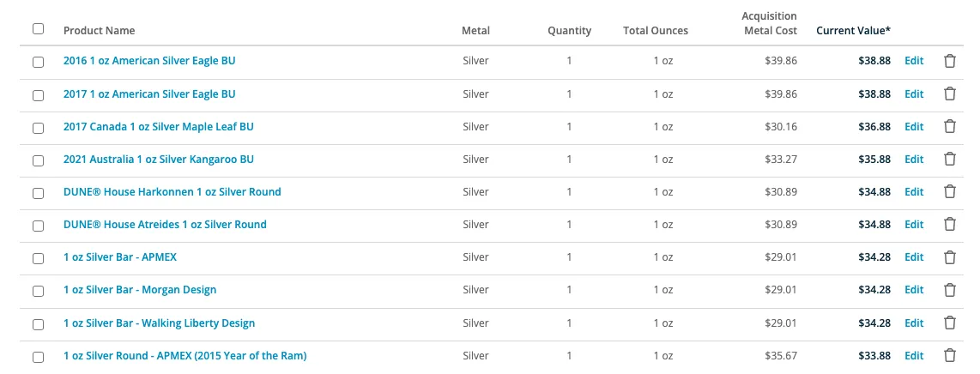Sort by Current Value column header
980x374 pixels.
point(853,30)
